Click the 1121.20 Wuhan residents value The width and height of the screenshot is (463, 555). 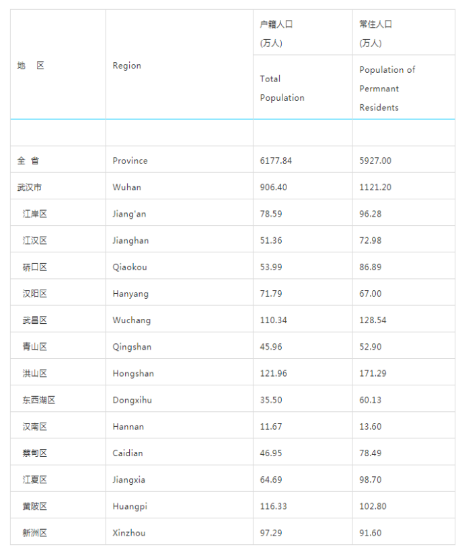375,187
